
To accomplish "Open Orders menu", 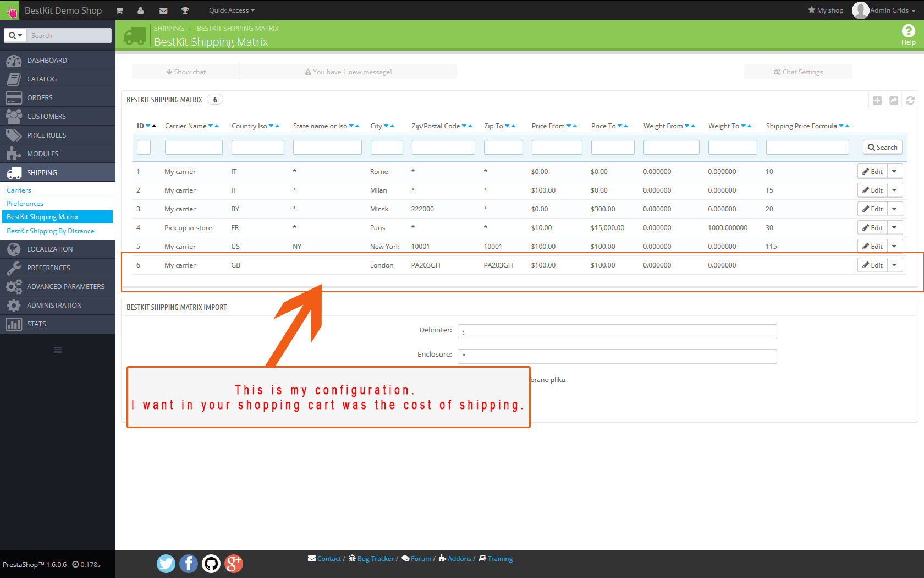I will pos(58,97).
